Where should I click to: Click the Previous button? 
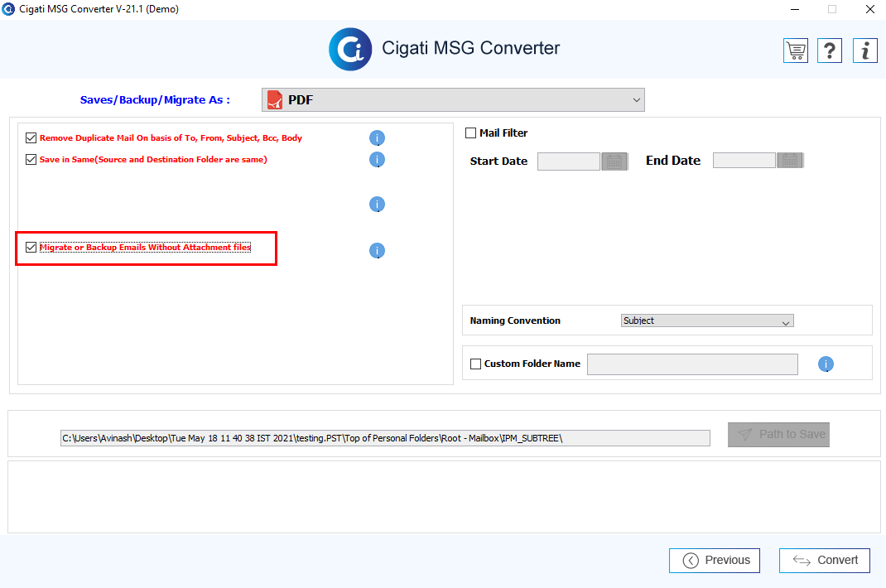(x=715, y=561)
